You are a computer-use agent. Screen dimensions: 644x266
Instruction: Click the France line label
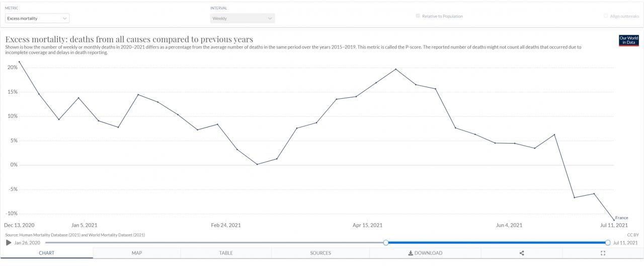[x=621, y=218]
